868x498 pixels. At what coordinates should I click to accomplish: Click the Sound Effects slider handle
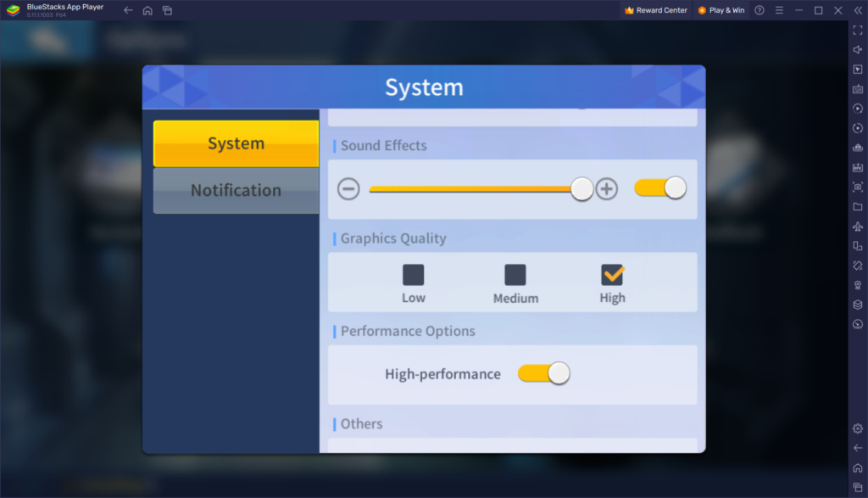pyautogui.click(x=582, y=189)
